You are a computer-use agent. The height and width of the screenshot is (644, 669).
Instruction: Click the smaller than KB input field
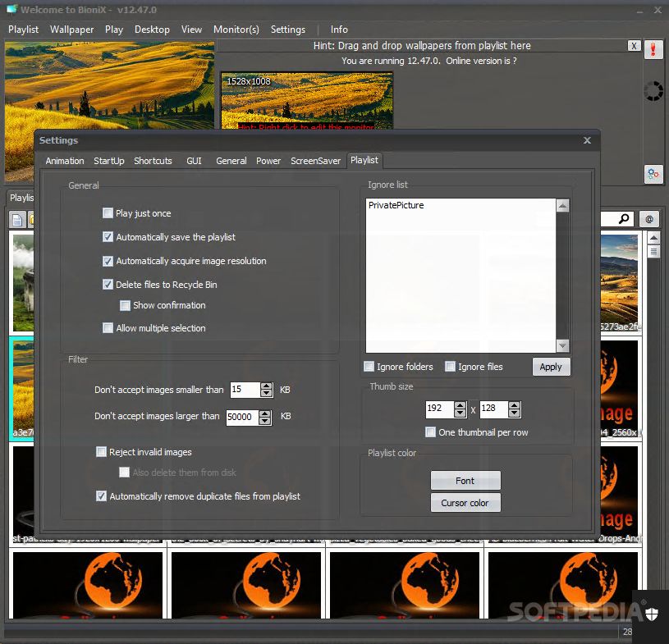tap(245, 390)
